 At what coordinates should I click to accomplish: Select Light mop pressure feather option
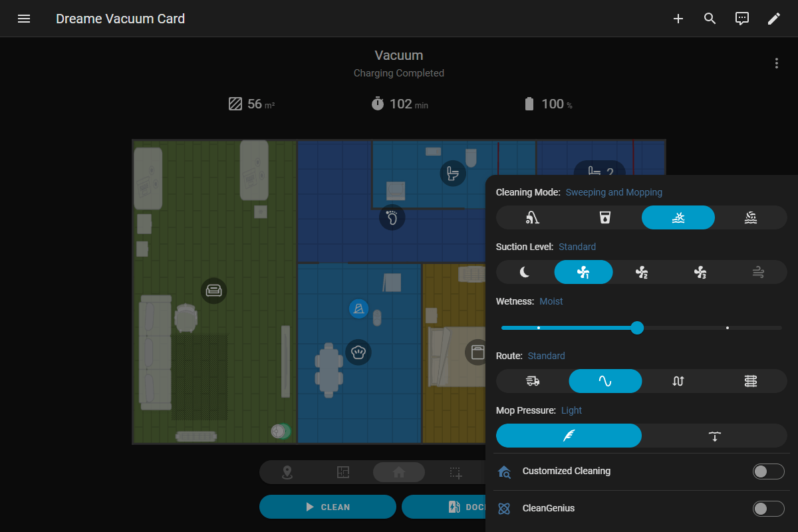click(569, 436)
